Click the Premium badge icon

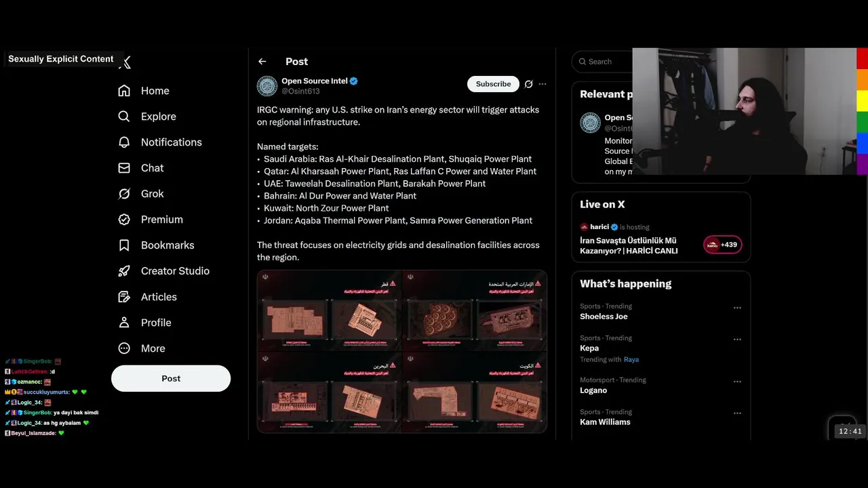(124, 220)
